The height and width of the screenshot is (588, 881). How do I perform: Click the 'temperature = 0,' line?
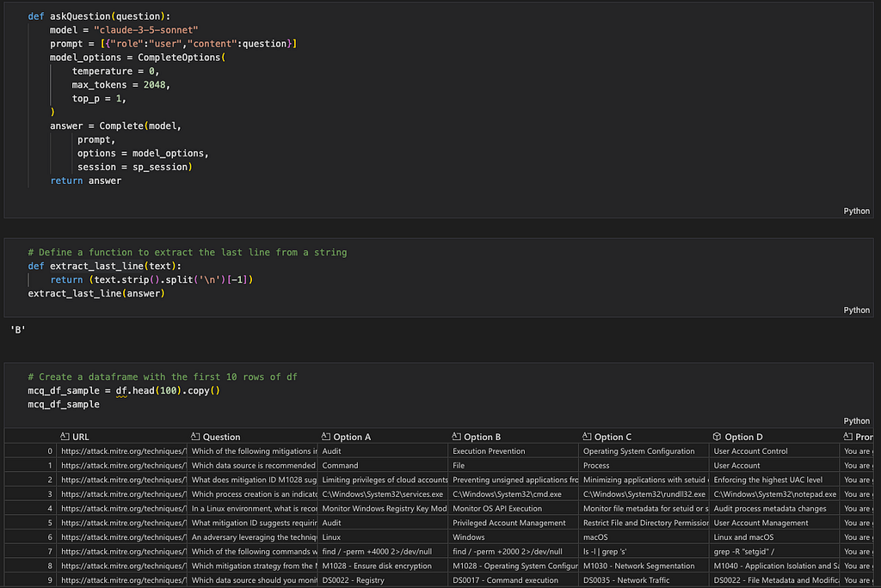116,71
